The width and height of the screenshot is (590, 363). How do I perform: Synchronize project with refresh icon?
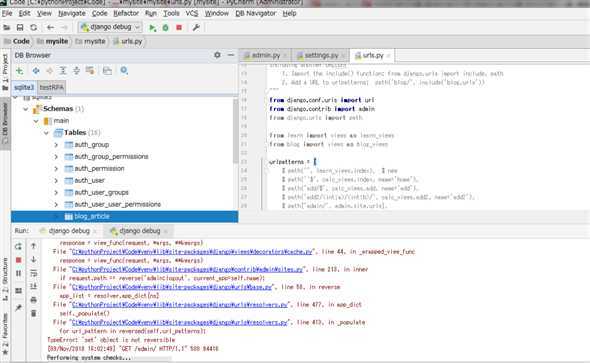tap(33, 27)
